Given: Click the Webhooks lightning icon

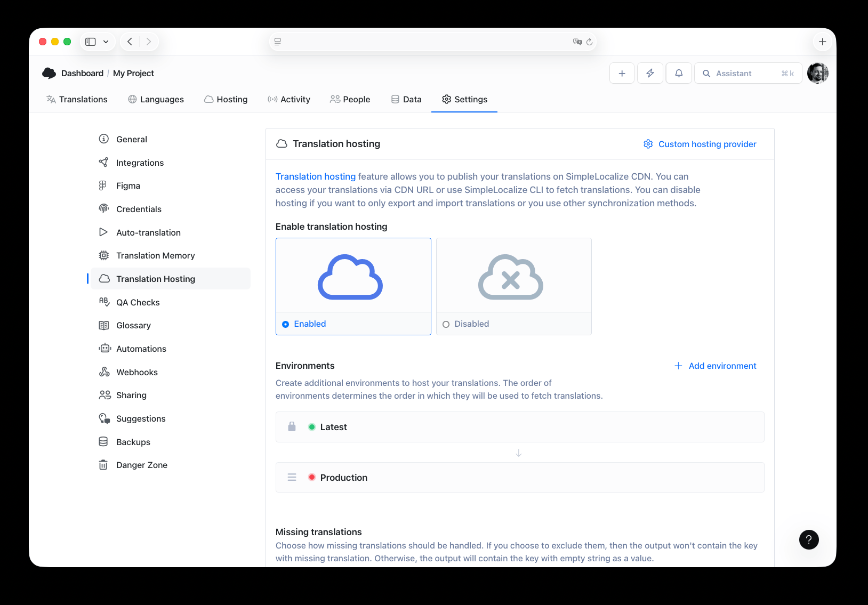Looking at the screenshot, I should [104, 372].
